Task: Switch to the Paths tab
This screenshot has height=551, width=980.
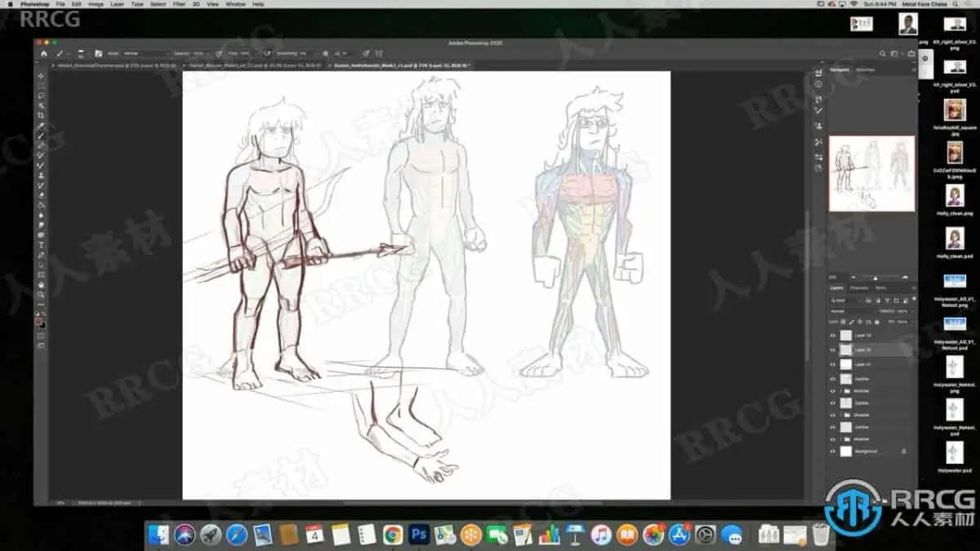Action: (880, 288)
